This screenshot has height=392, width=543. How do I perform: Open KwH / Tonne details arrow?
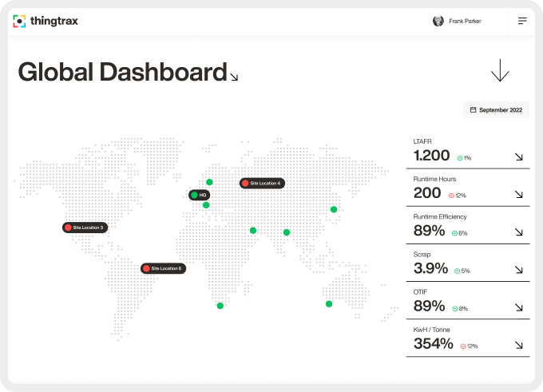click(x=519, y=345)
